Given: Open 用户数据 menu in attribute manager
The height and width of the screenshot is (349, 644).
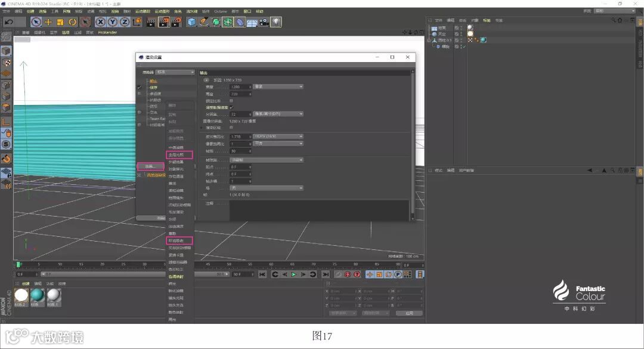Looking at the screenshot, I should tap(466, 170).
